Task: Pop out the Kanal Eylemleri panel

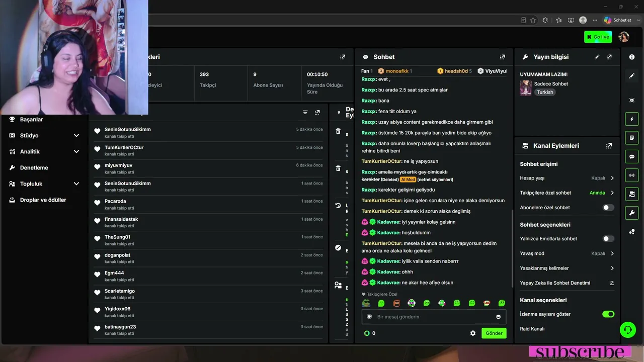Action: pos(609,146)
